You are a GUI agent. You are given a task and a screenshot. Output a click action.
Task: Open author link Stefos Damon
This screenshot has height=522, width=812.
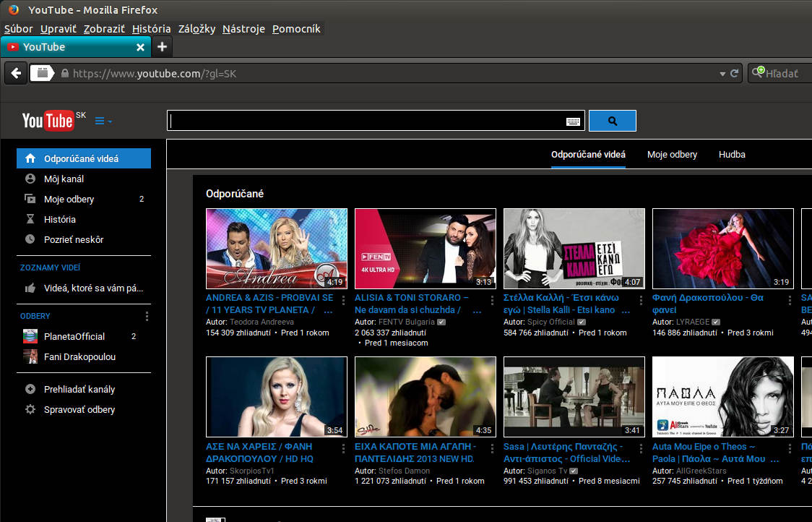point(404,471)
